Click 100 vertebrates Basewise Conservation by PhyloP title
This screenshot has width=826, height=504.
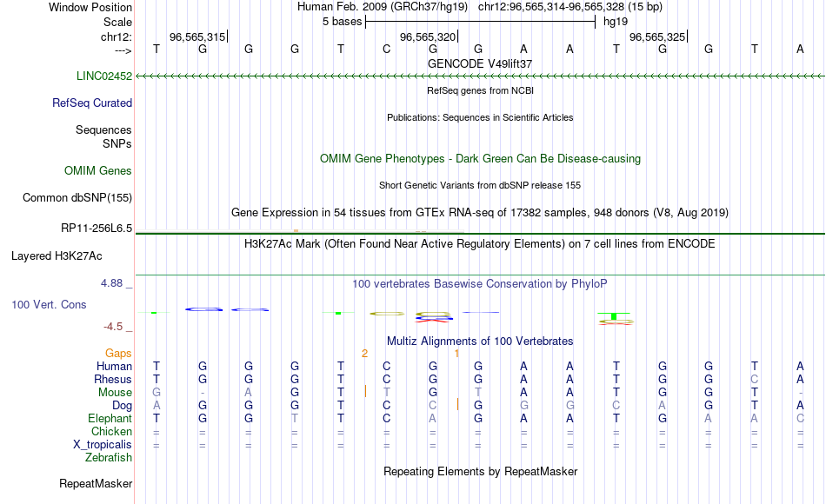480,284
